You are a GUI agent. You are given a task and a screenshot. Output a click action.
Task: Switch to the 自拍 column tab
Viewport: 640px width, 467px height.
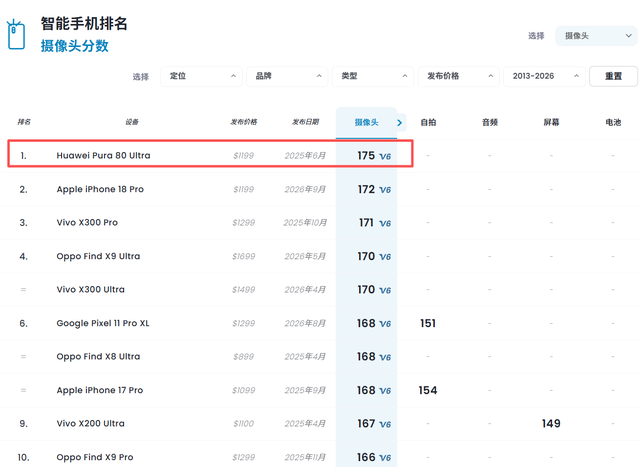point(428,122)
